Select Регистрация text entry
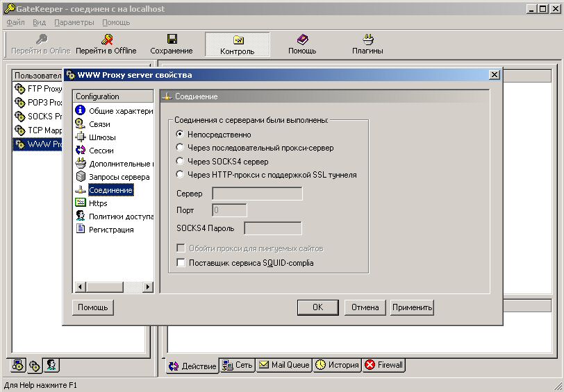 click(111, 230)
